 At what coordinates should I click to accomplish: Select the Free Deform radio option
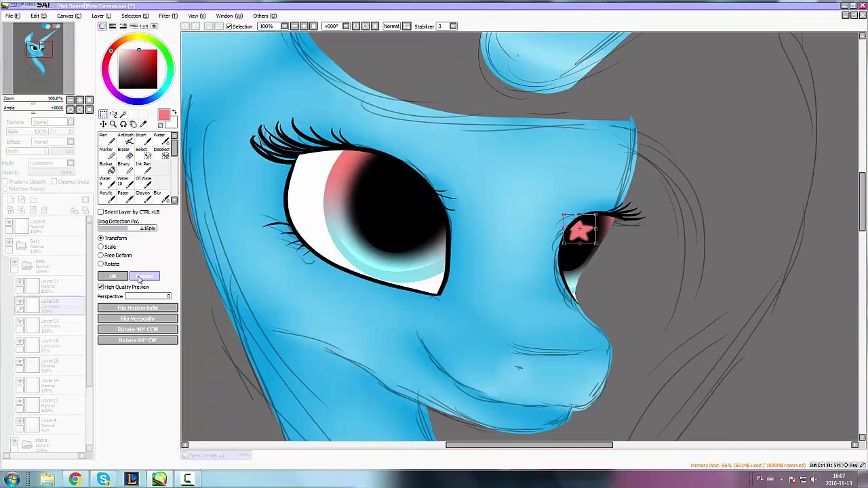tap(101, 255)
